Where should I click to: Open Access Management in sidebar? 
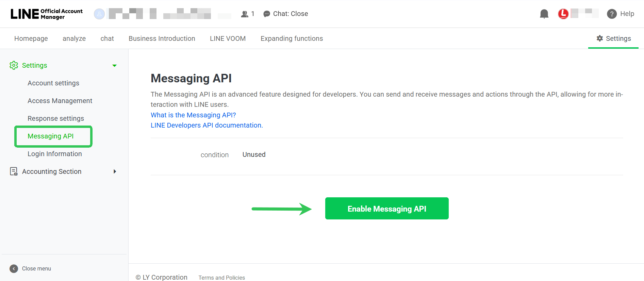point(60,101)
